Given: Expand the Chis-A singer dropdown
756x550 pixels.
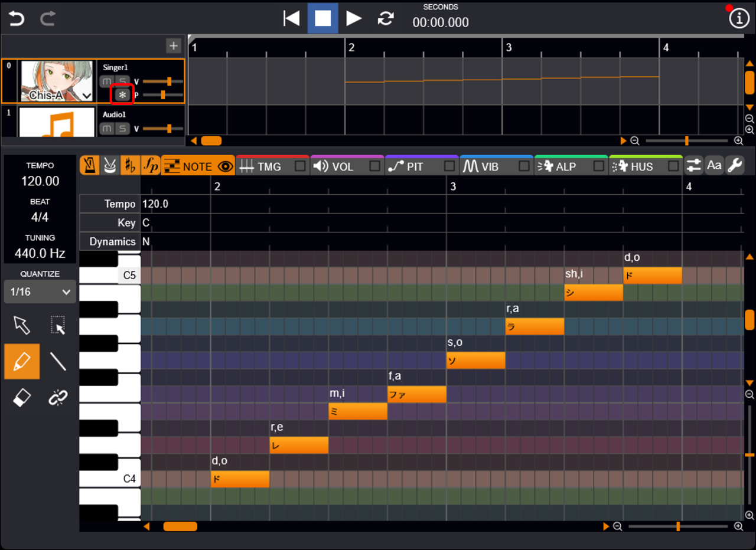Looking at the screenshot, I should click(x=86, y=96).
